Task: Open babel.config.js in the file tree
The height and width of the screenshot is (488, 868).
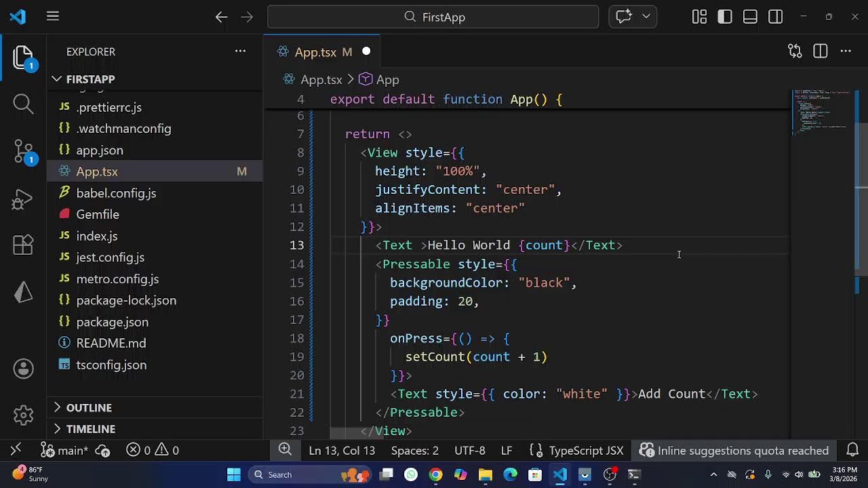Action: coord(155,193)
